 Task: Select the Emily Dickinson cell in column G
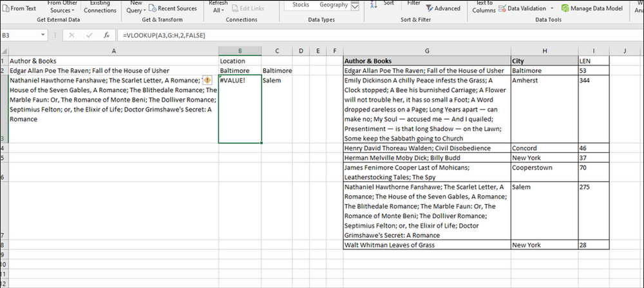tap(427, 110)
